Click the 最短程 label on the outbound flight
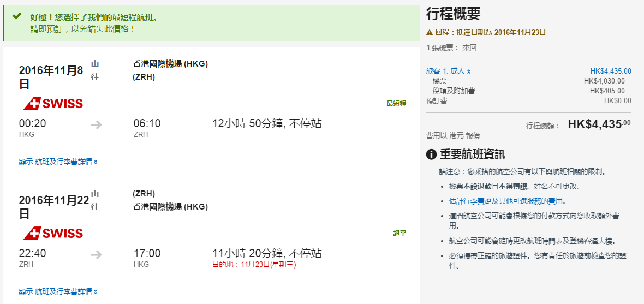644x304 pixels. coord(396,104)
